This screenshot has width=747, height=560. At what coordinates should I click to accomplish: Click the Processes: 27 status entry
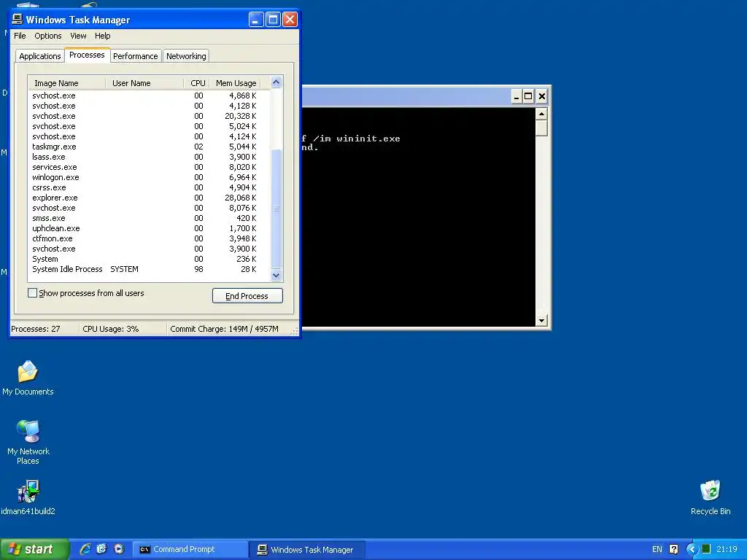click(44, 329)
